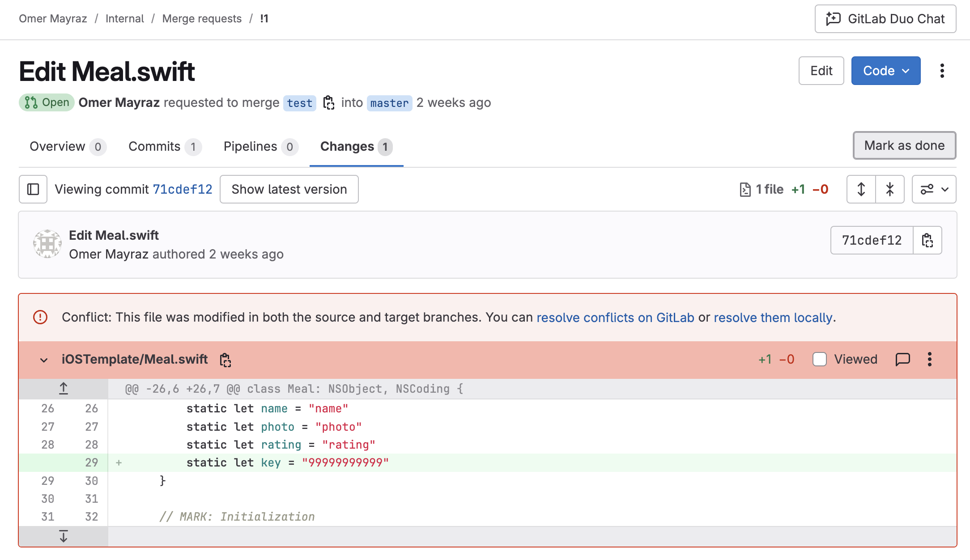Copy the commit SHA 71cdef12
Image resolution: width=970 pixels, height=560 pixels.
pyautogui.click(x=927, y=240)
